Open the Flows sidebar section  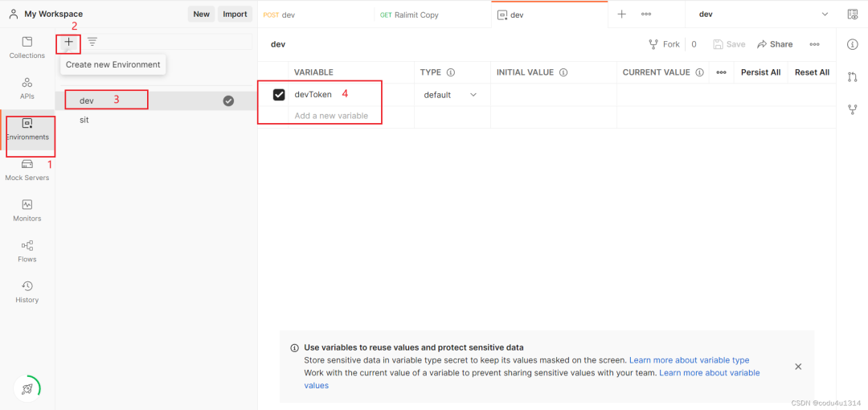[27, 252]
